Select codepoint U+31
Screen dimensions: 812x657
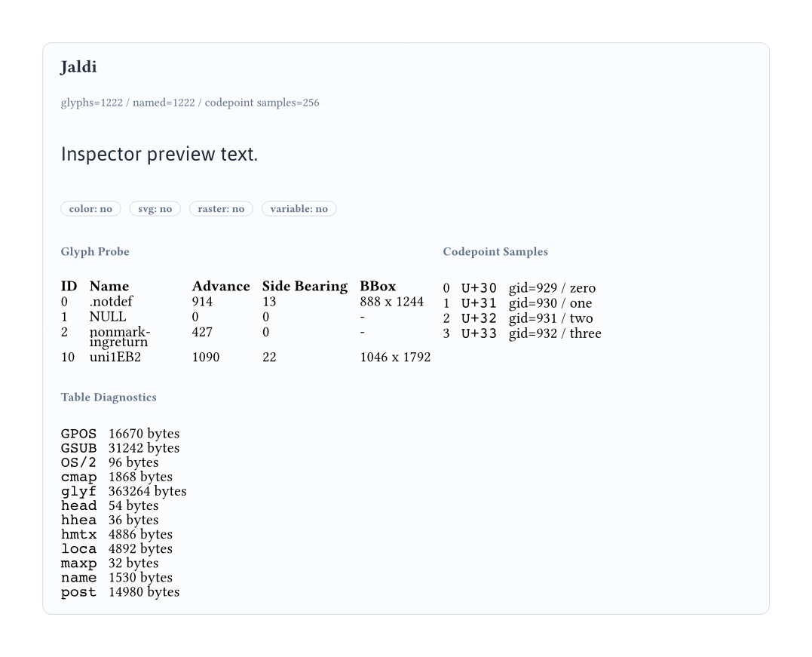pos(479,303)
